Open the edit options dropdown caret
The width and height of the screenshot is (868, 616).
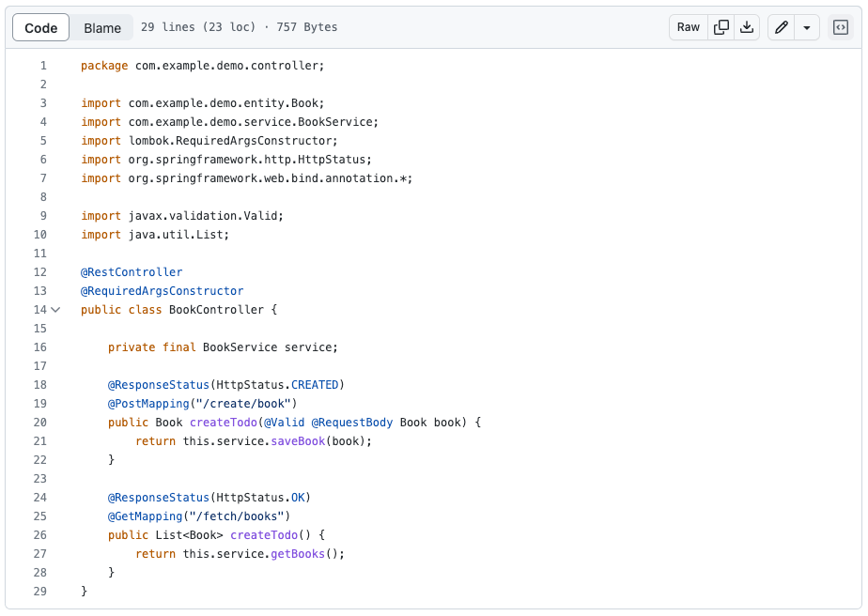(x=807, y=27)
